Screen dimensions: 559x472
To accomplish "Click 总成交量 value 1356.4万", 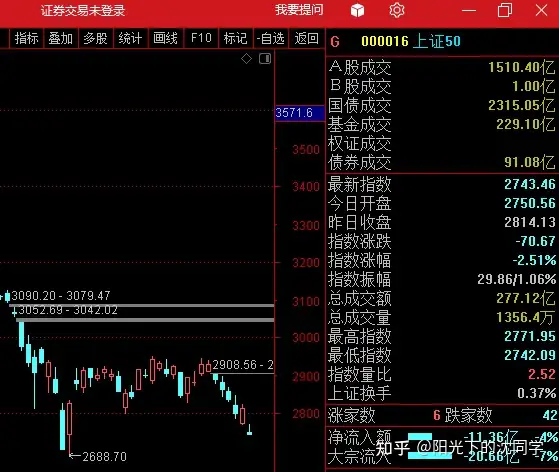I will click(526, 317).
